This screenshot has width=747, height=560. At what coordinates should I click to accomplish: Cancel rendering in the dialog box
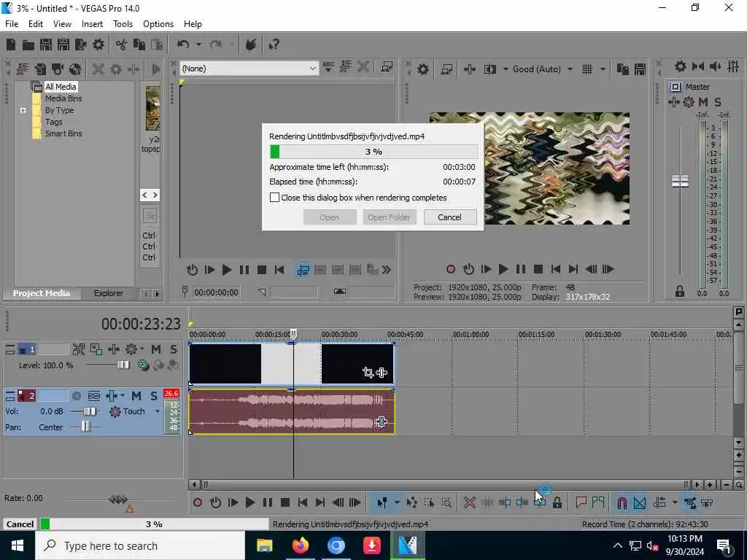pyautogui.click(x=449, y=217)
